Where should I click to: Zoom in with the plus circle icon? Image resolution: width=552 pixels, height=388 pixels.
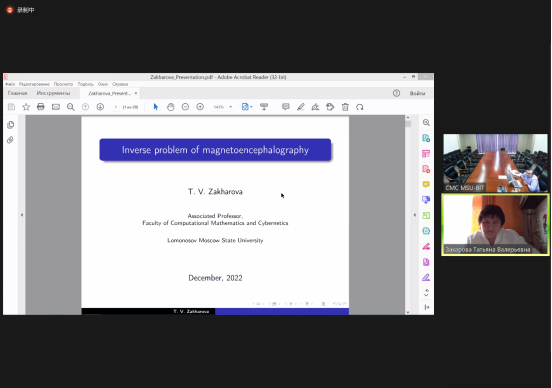click(x=200, y=107)
